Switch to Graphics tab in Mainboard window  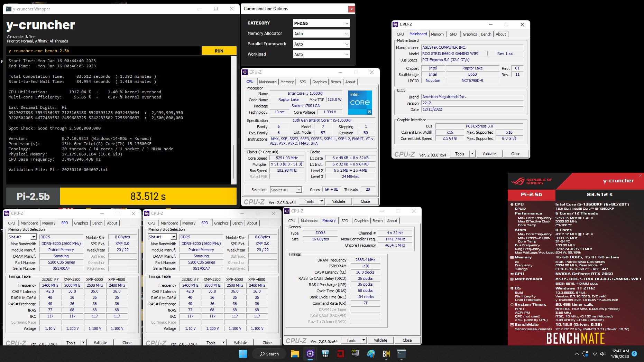470,34
